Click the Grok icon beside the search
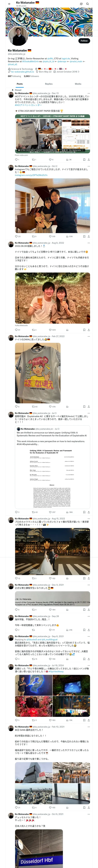 tap(81, 4)
